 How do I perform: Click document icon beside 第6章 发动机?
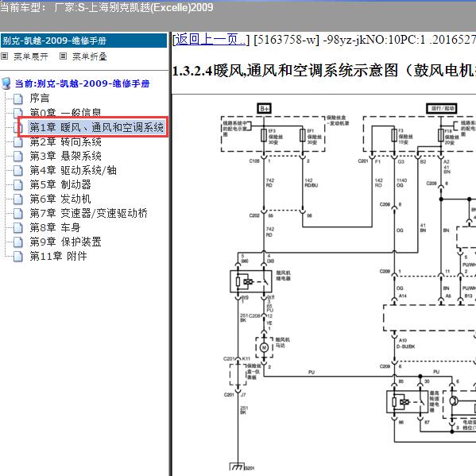coord(18,199)
